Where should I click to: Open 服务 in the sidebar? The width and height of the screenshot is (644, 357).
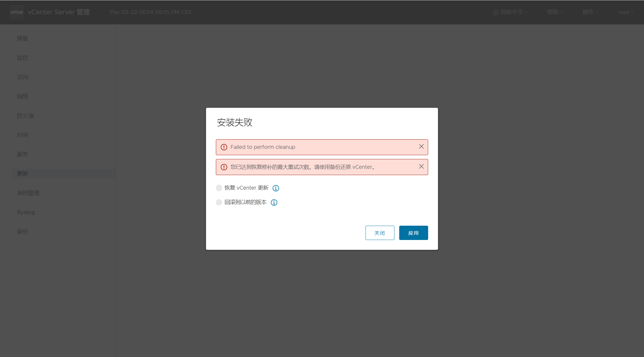(x=22, y=154)
